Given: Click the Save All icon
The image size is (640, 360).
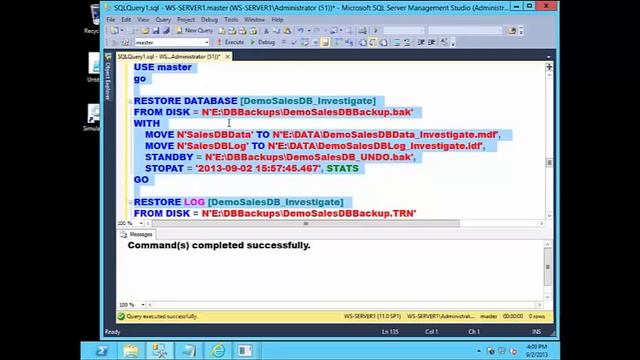Looking at the screenshot, I should pos(166,31).
